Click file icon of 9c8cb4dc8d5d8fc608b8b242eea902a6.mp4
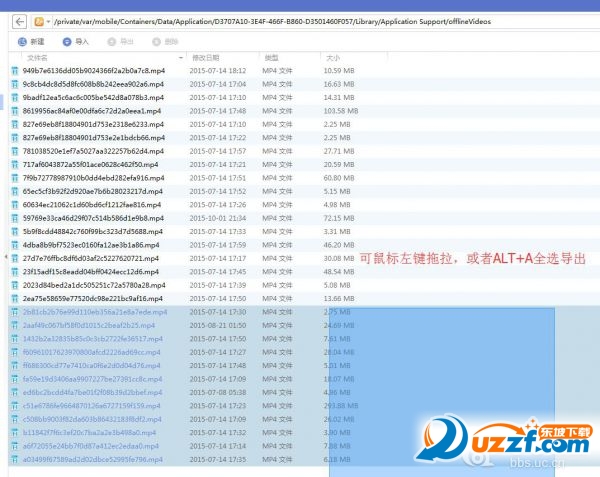Image resolution: width=600 pixels, height=477 pixels. coord(15,84)
